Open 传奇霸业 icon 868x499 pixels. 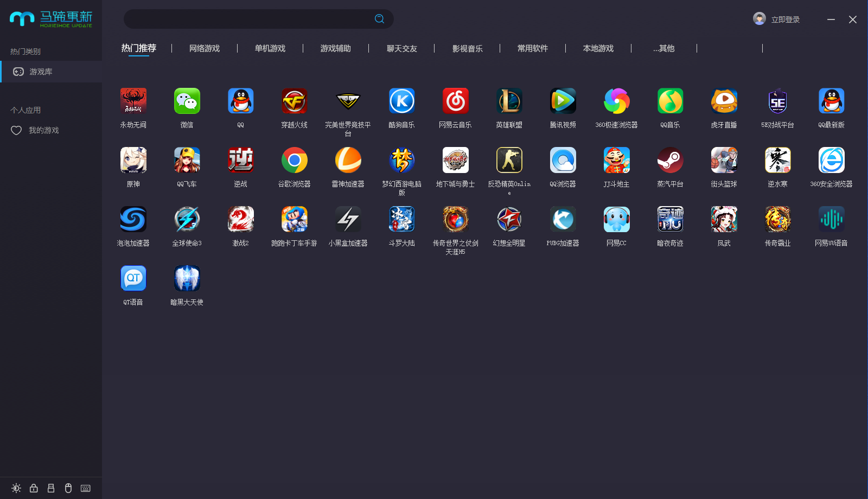pyautogui.click(x=777, y=219)
